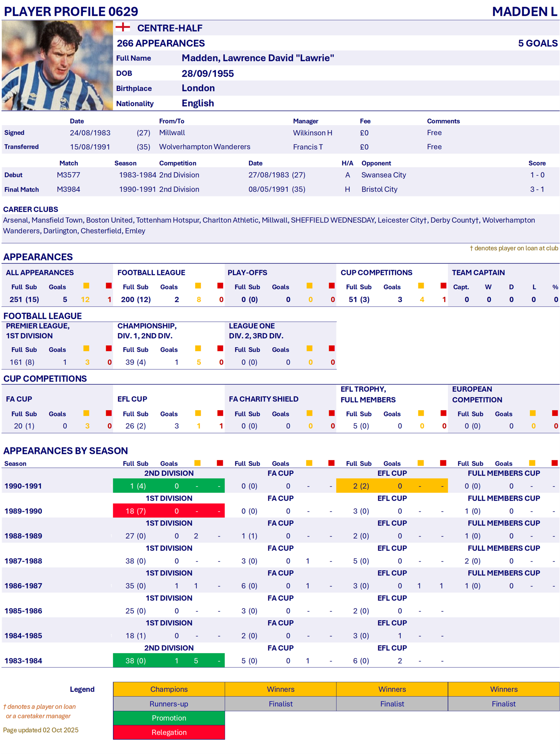
Task: Select the 1983-1984 season row label
Action: 23,661
